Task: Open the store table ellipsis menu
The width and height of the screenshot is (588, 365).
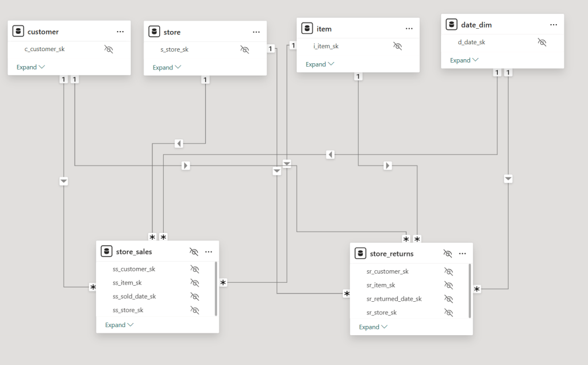Action: pyautogui.click(x=256, y=32)
